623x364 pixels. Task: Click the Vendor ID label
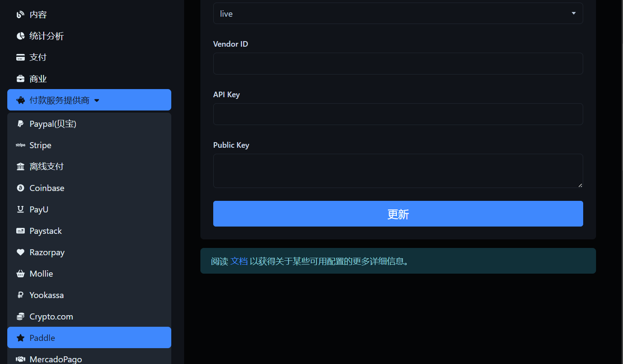click(230, 44)
